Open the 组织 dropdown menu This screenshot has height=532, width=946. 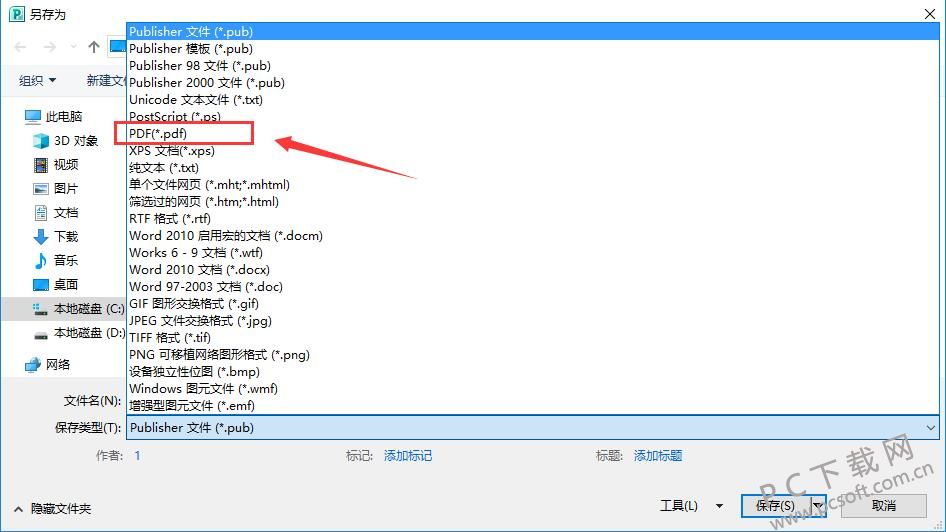pyautogui.click(x=37, y=80)
